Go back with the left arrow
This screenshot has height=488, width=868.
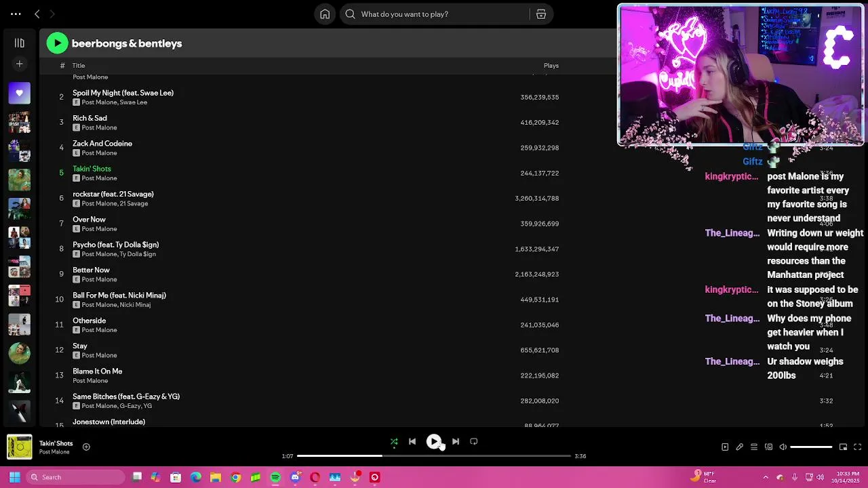[x=37, y=14]
